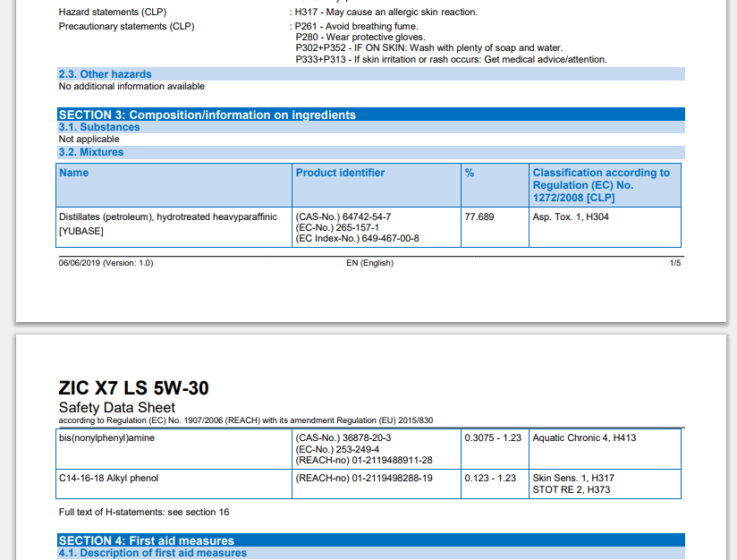737x560 pixels.
Task: Click the 1/5 page number
Action: point(675,263)
